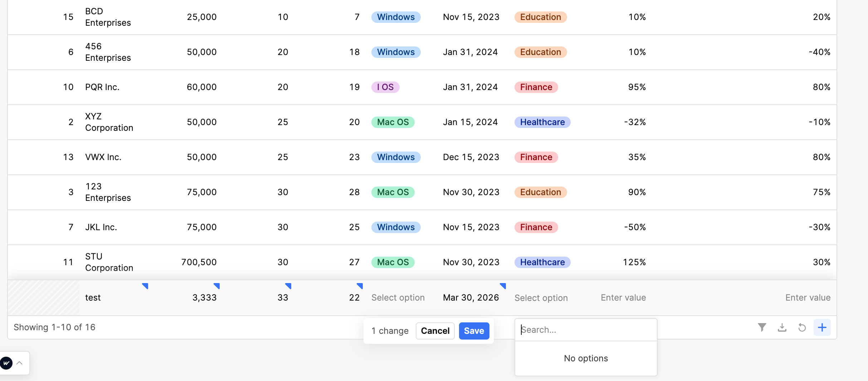Viewport: 868px width, 381px height.
Task: Click the download table data icon
Action: (782, 327)
